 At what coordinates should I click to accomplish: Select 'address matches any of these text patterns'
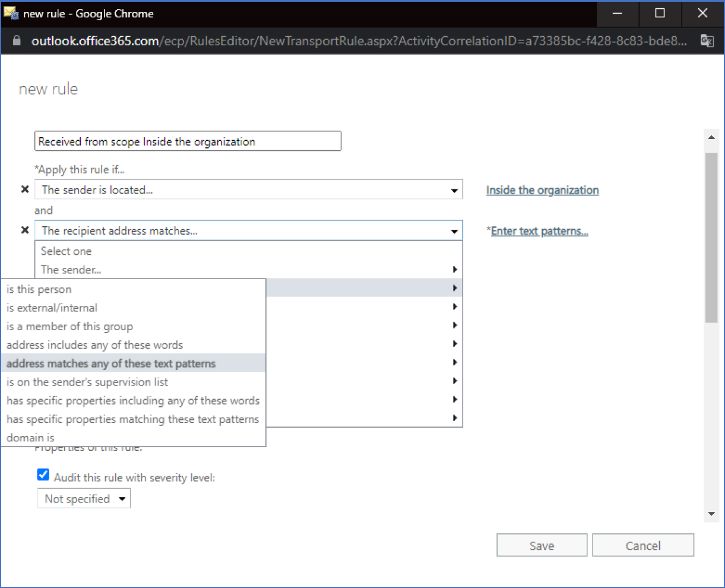[x=111, y=363]
